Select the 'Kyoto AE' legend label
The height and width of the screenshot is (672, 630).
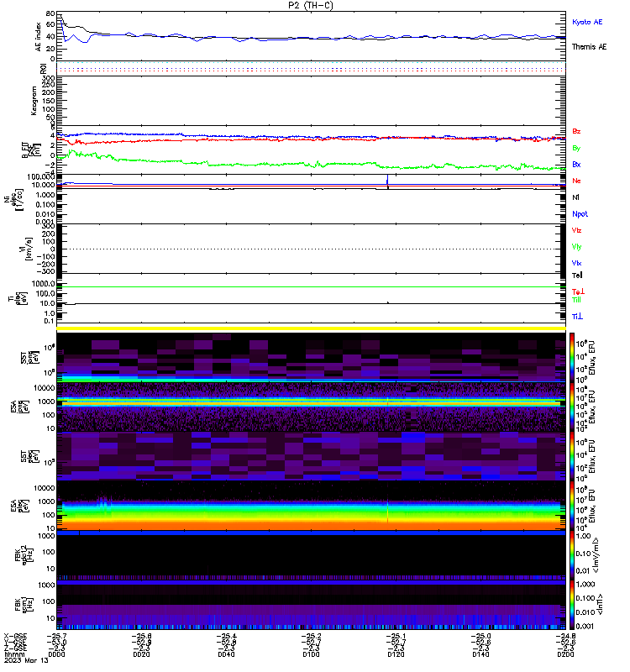tap(587, 22)
